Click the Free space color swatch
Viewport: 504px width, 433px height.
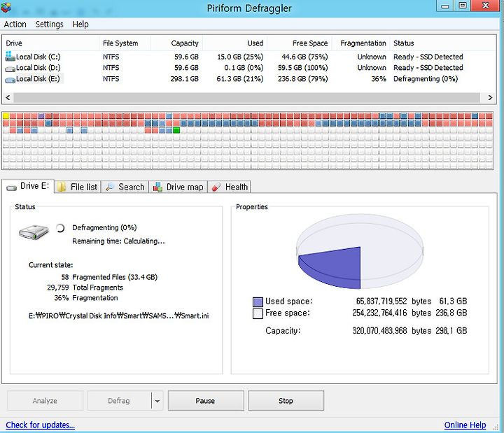[x=258, y=313]
